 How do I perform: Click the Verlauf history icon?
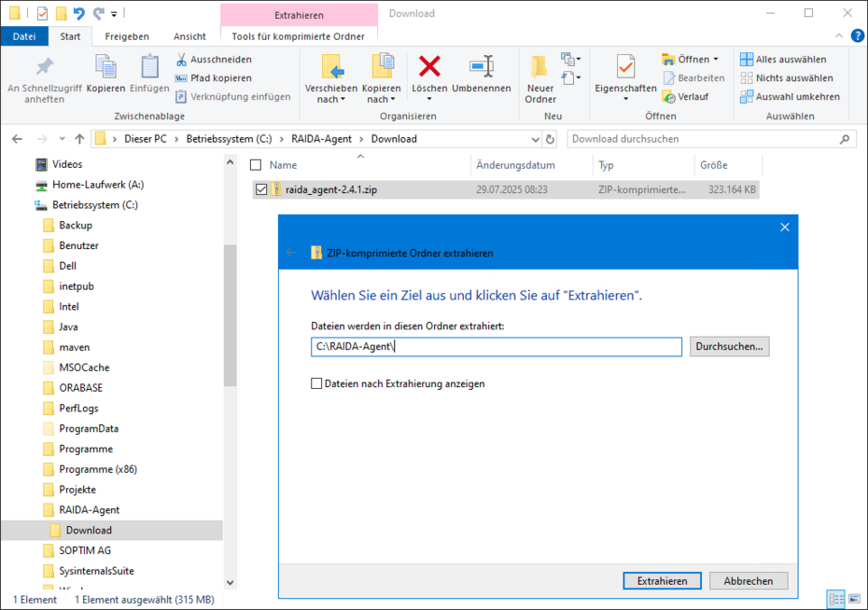[x=668, y=97]
